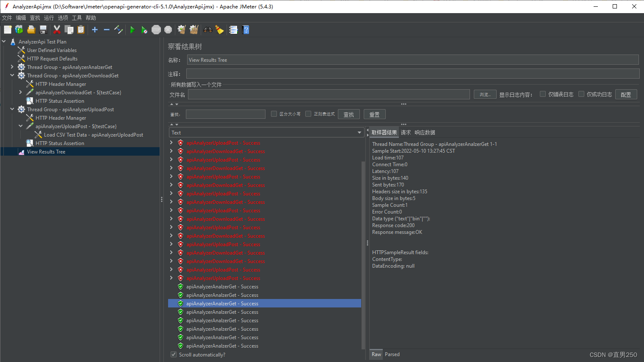This screenshot has height=362, width=644.
Task: Click the Test Plan flask icon
Action: (x=13, y=42)
